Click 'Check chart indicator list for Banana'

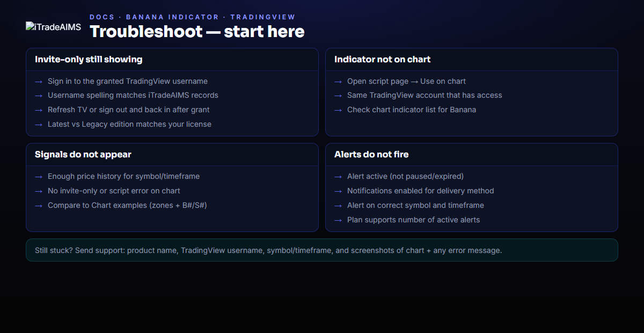[412, 110]
